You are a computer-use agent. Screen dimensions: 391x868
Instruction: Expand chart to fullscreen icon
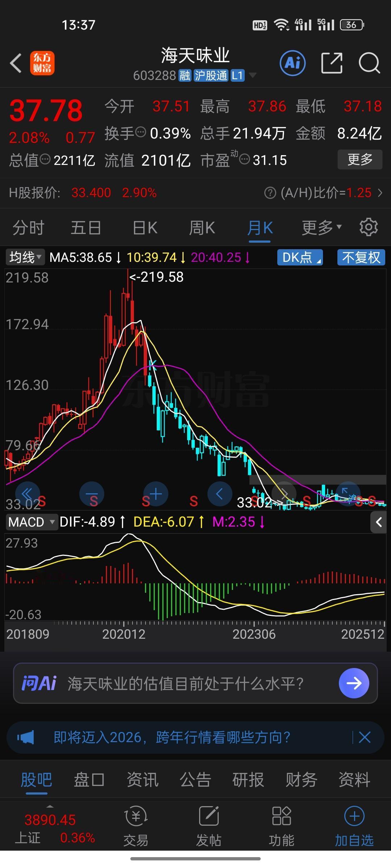tap(348, 494)
